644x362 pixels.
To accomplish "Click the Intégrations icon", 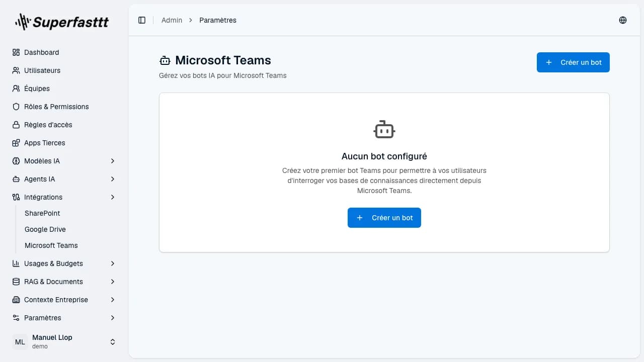I will click(x=16, y=197).
